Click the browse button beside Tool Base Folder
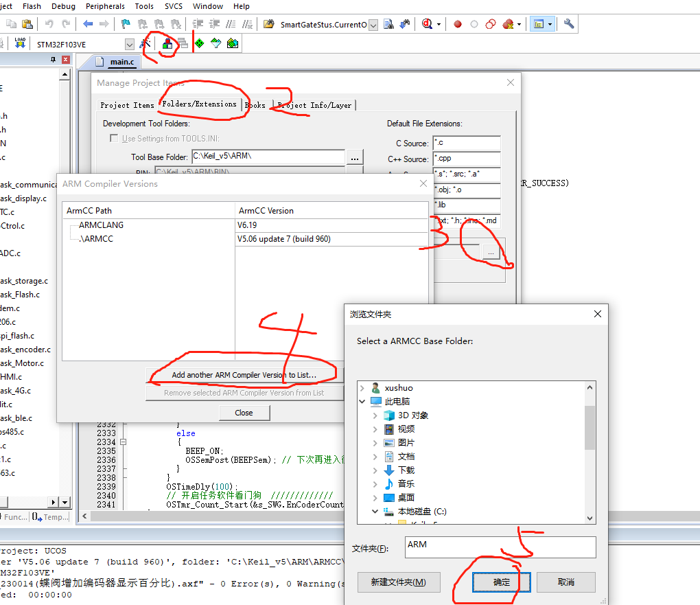This screenshot has height=605, width=700. pos(355,158)
